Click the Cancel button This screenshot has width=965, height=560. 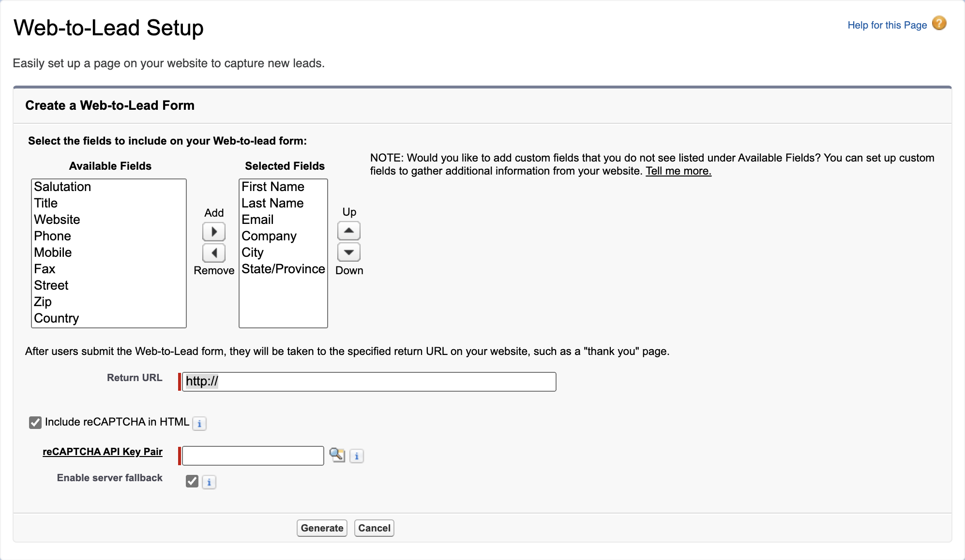[374, 528]
